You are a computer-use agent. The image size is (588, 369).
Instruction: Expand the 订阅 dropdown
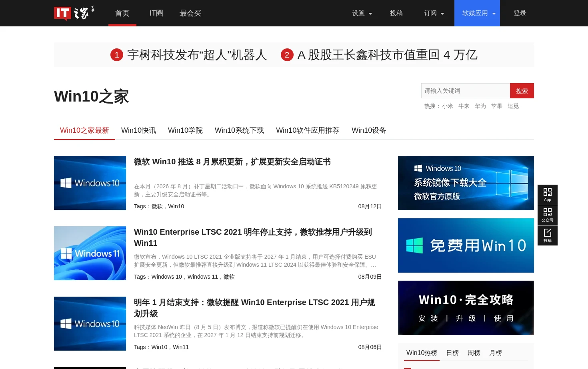click(434, 13)
